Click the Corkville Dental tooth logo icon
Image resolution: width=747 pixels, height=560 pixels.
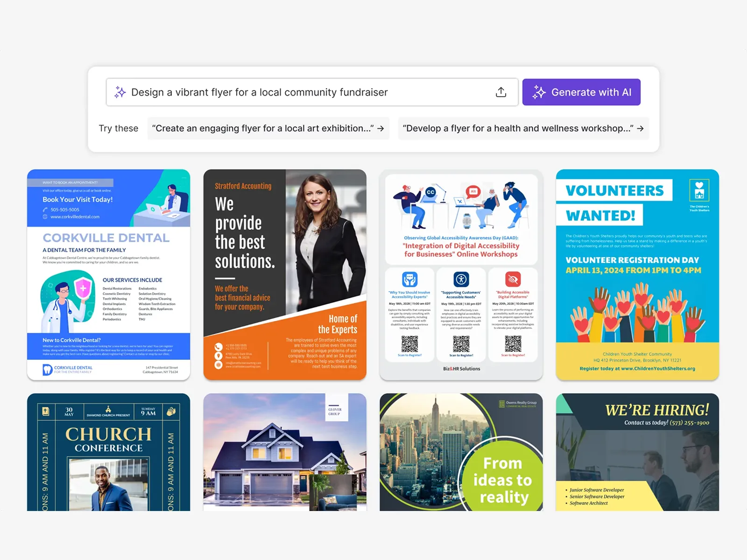pyautogui.click(x=47, y=370)
